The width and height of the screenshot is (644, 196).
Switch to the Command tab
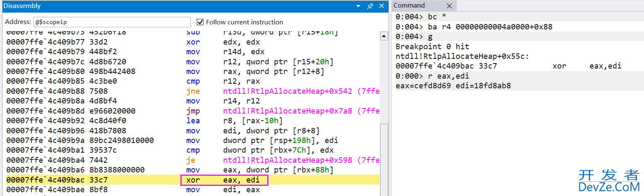409,5
